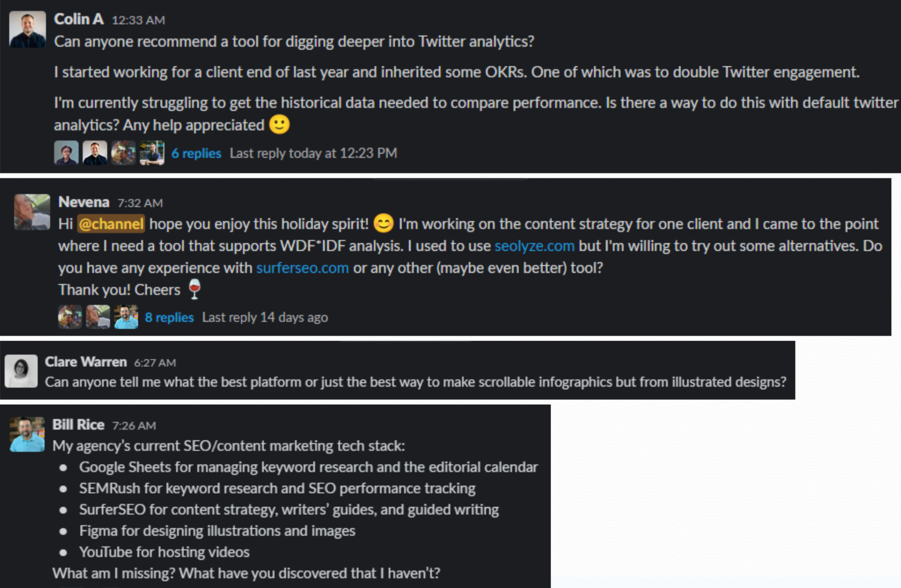Click the @channel mention
Screen dimensions: 901x588
pos(111,224)
